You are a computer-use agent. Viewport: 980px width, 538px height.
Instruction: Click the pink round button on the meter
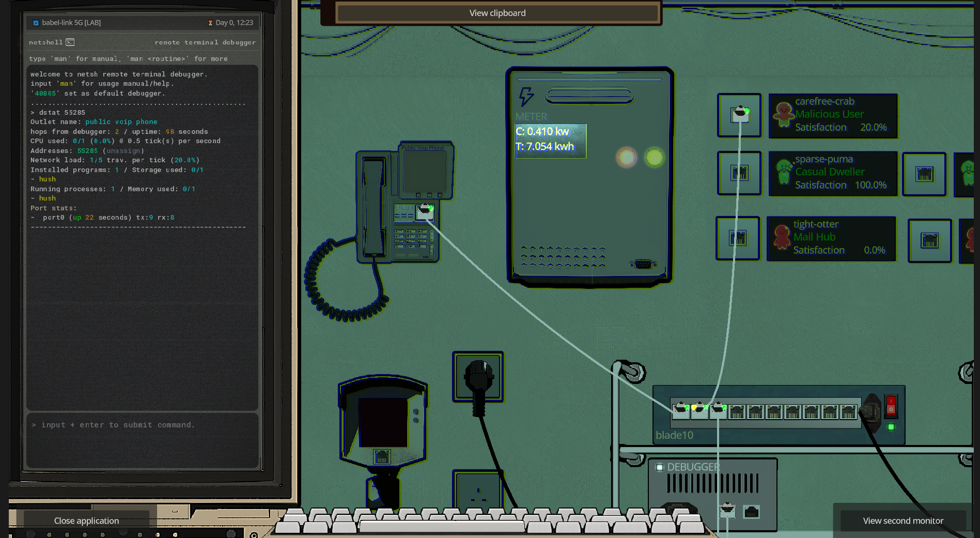coord(626,157)
